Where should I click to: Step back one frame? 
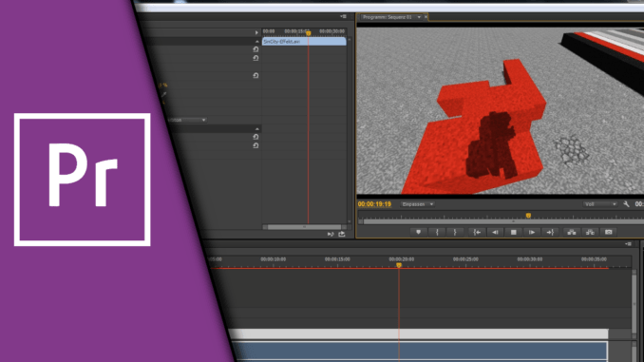pos(495,232)
